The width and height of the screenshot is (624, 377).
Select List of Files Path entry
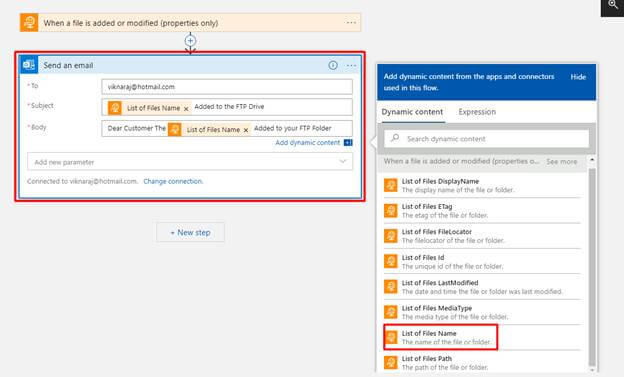click(x=482, y=363)
